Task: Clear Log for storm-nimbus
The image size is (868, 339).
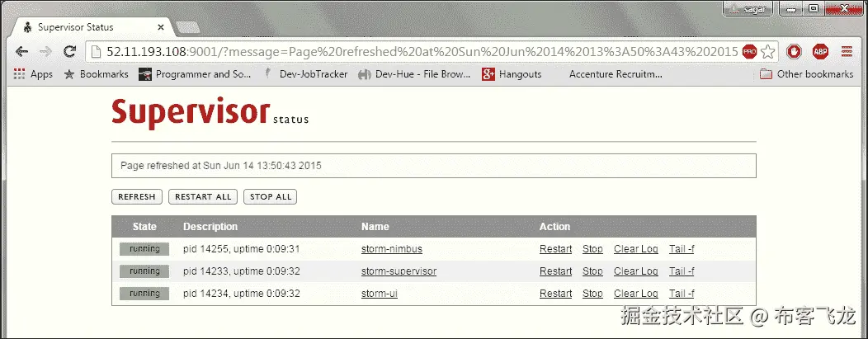Action: point(636,249)
